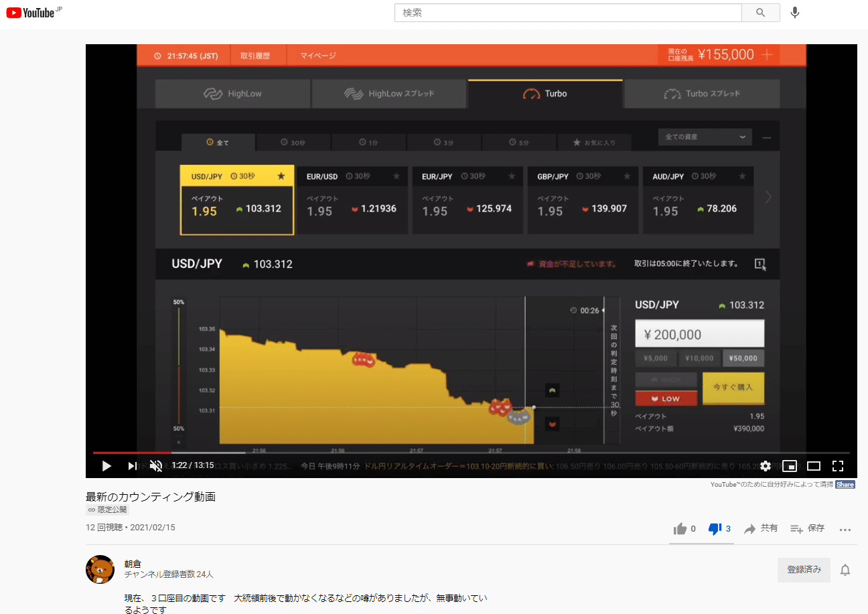The width and height of the screenshot is (868, 614).
Task: Toggle the channel notification bell
Action: 845,568
